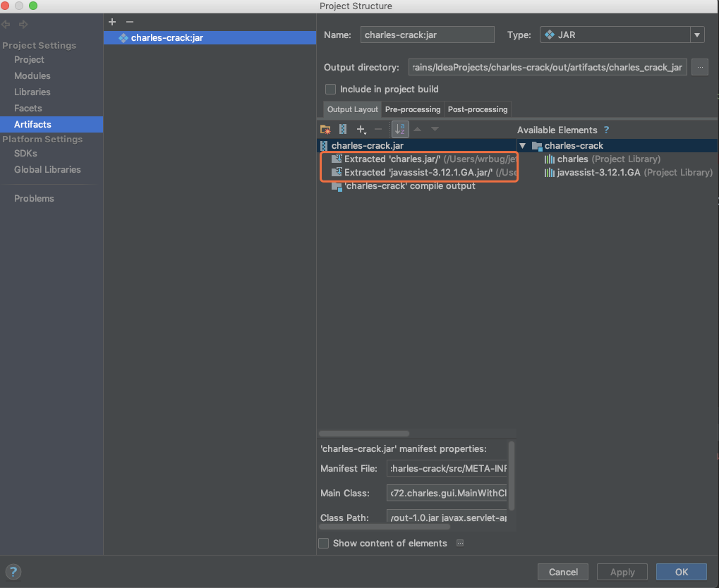Click the OK button
The width and height of the screenshot is (719, 588).
681,572
